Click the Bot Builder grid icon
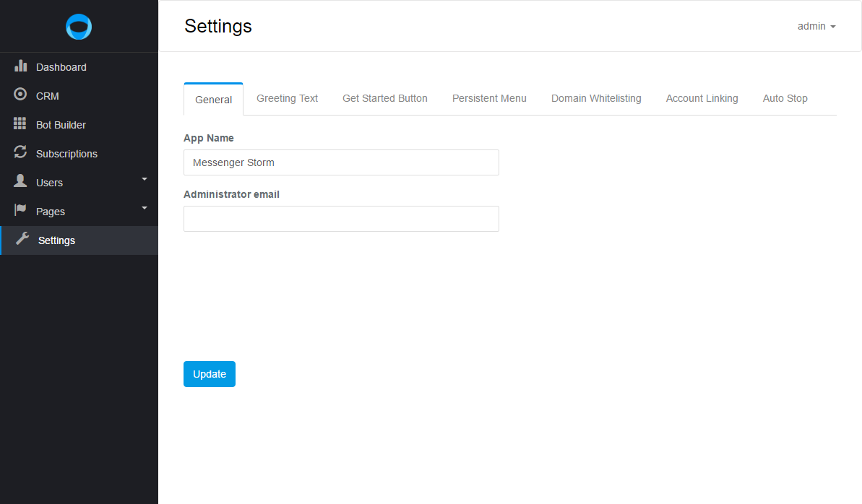Image resolution: width=862 pixels, height=504 pixels. [20, 124]
